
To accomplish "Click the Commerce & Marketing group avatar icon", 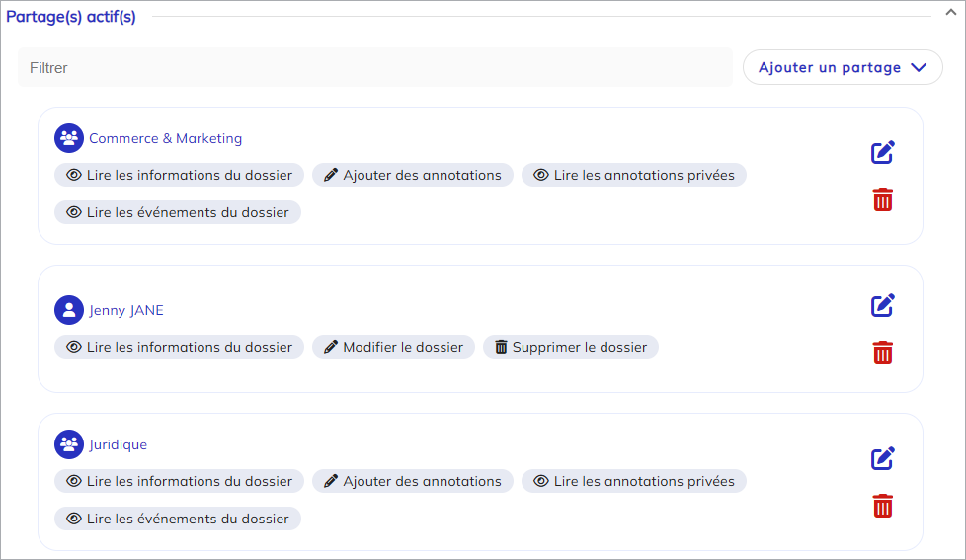I will coord(69,138).
